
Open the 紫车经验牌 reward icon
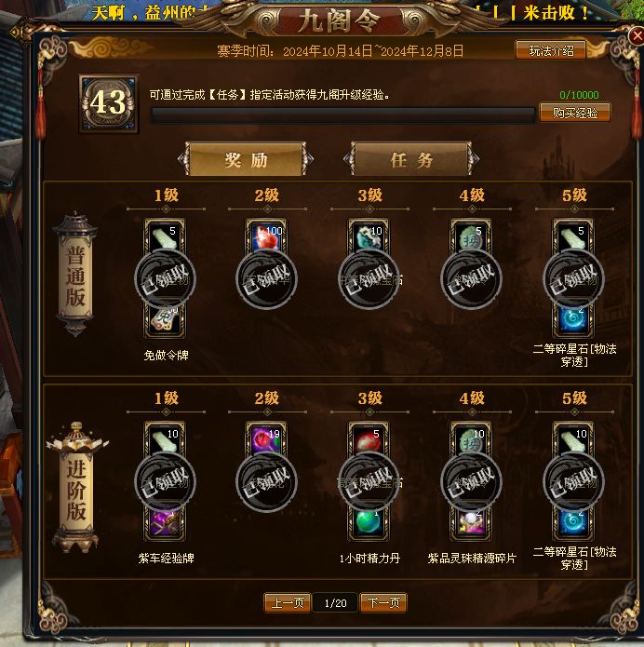164,522
